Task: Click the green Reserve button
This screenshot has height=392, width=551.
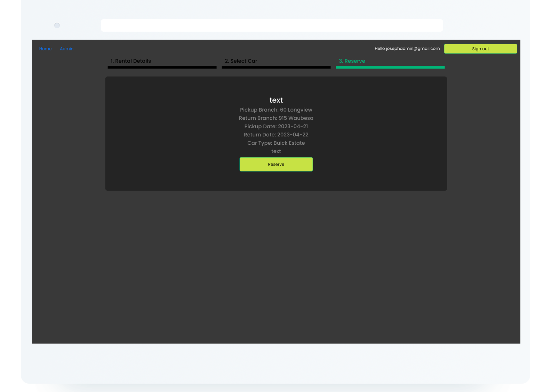Action: 276,164
